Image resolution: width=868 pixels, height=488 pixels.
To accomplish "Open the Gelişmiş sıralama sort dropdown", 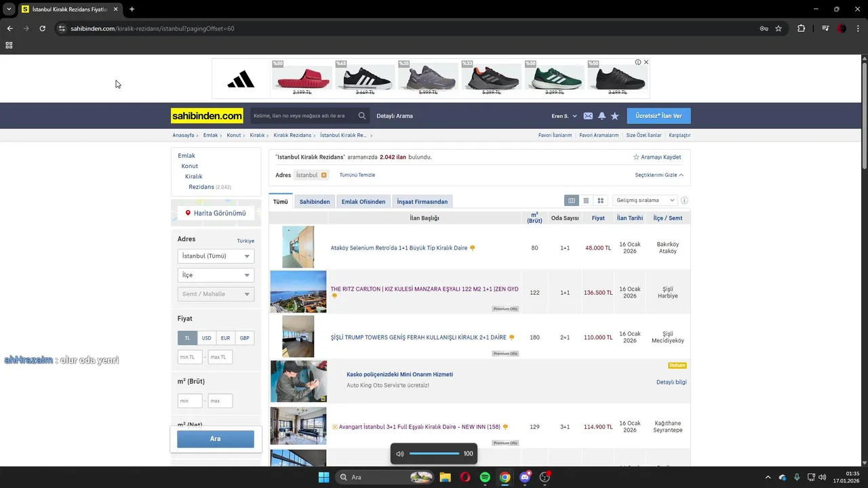I will coord(645,201).
